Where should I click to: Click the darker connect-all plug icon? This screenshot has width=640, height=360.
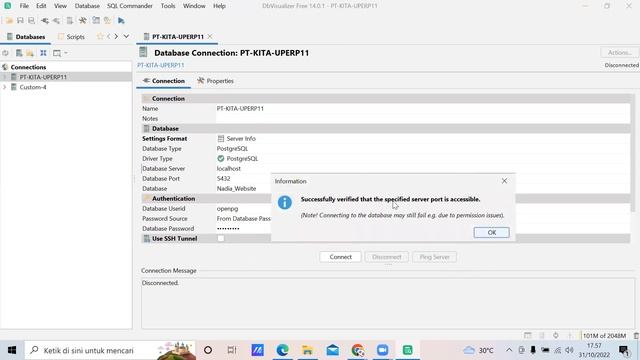coord(44,20)
